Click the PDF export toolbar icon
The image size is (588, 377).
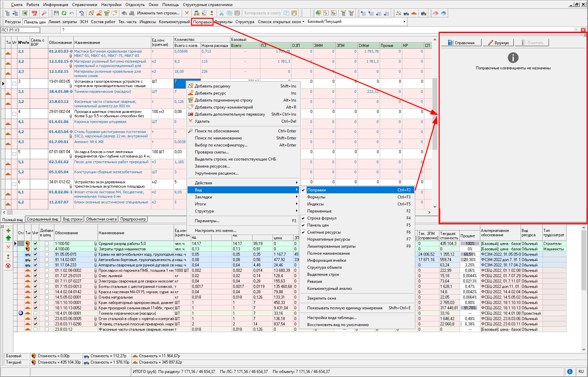point(35,13)
